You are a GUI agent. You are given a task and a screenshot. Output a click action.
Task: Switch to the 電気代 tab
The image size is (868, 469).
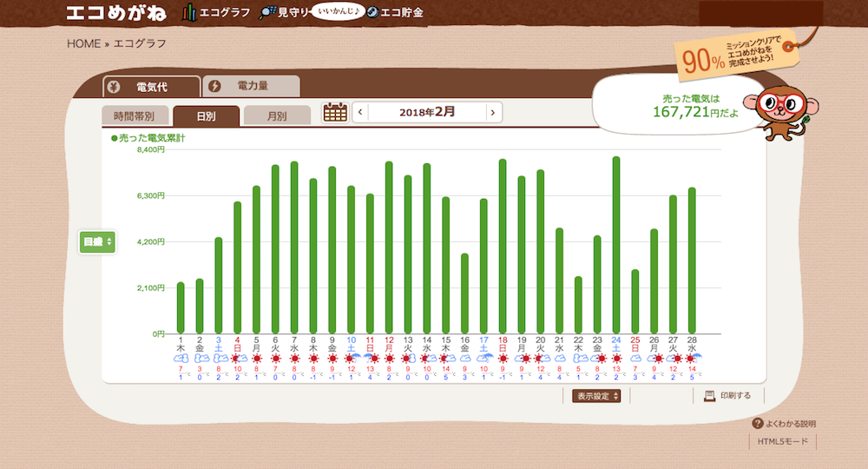tap(152, 87)
